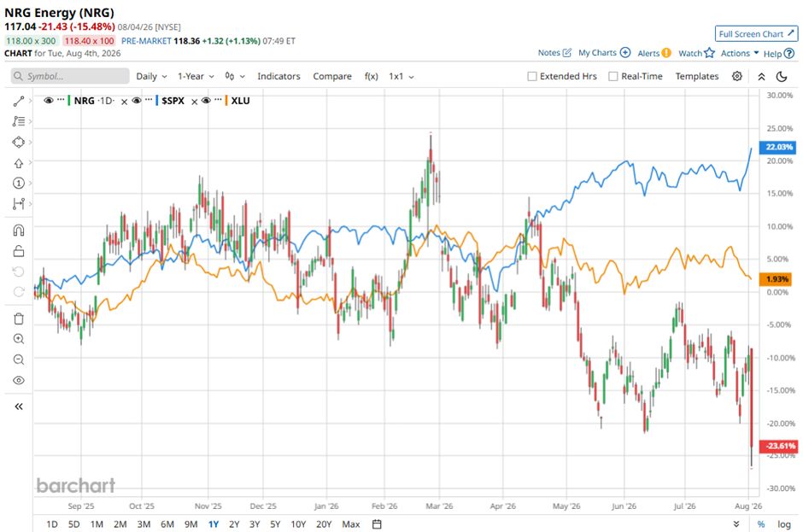The height and width of the screenshot is (532, 803).
Task: Select the 10Y time range
Action: pyautogui.click(x=298, y=523)
